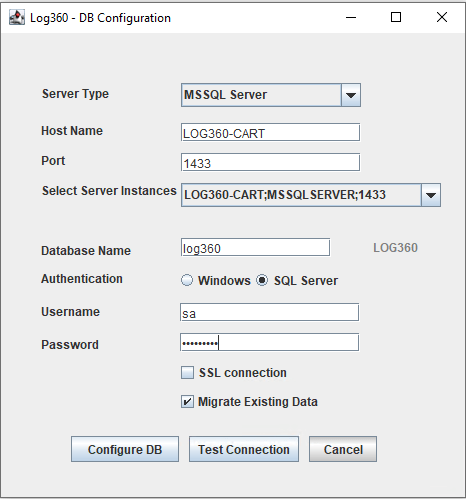Click the grey LOG360 text beside database name
The image size is (466, 499).
click(x=395, y=248)
